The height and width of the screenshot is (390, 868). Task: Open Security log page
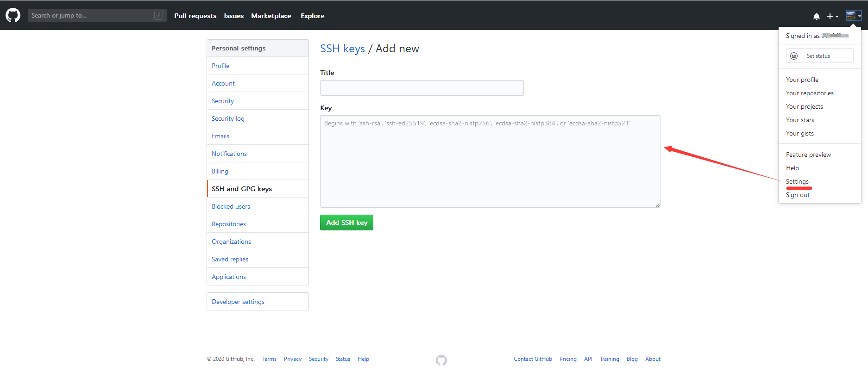click(x=258, y=118)
